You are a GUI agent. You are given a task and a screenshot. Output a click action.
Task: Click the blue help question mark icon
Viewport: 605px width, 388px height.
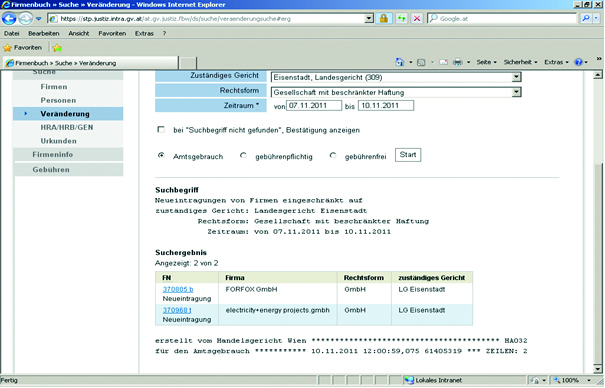[x=578, y=62]
